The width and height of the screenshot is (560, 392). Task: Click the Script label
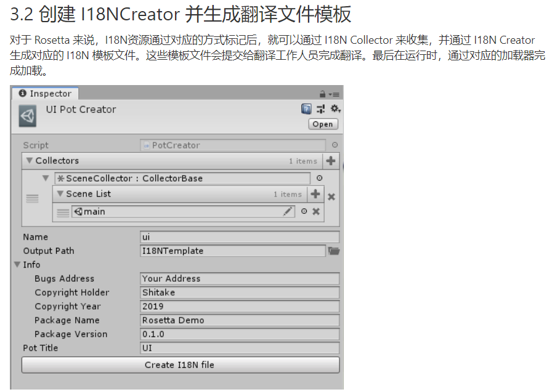point(36,145)
